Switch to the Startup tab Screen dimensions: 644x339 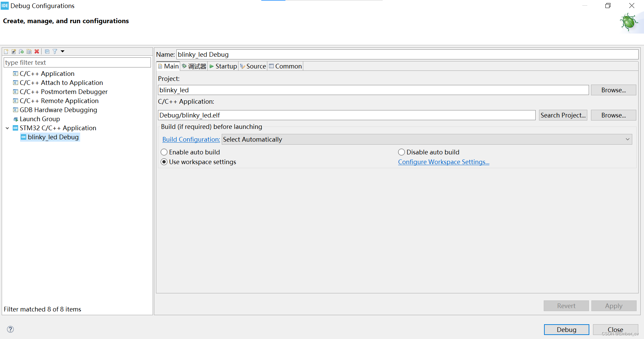[x=223, y=66]
